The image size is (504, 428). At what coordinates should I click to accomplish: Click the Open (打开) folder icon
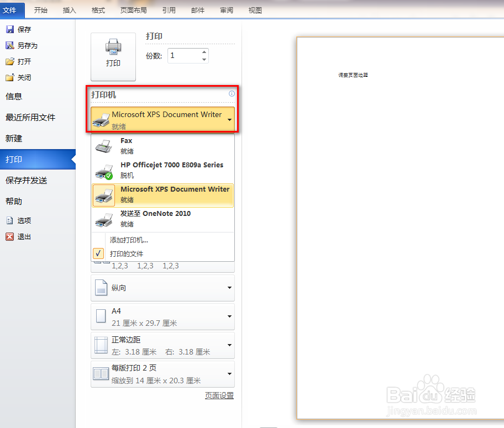(x=10, y=61)
